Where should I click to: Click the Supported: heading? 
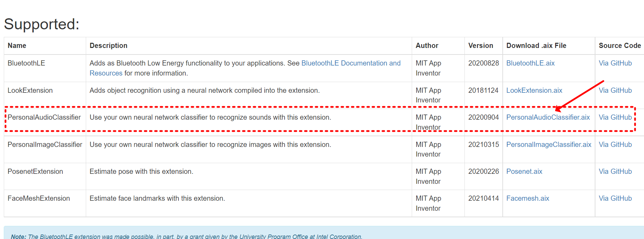tap(42, 24)
